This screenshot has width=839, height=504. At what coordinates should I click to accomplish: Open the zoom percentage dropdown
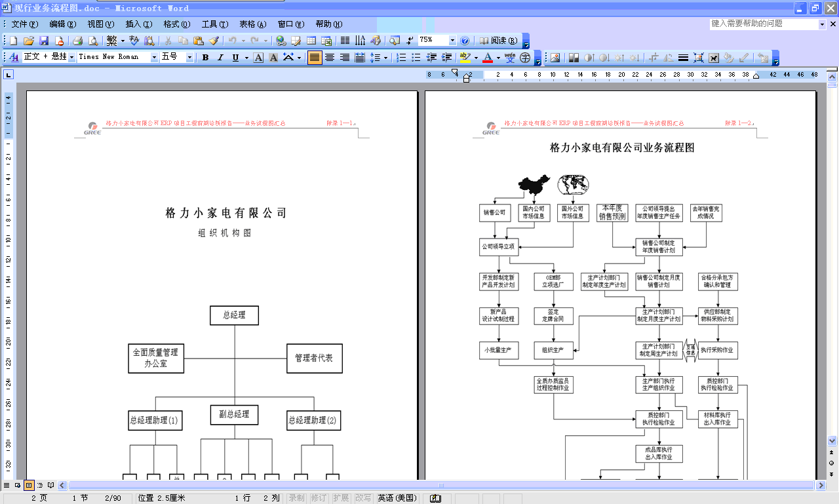452,41
